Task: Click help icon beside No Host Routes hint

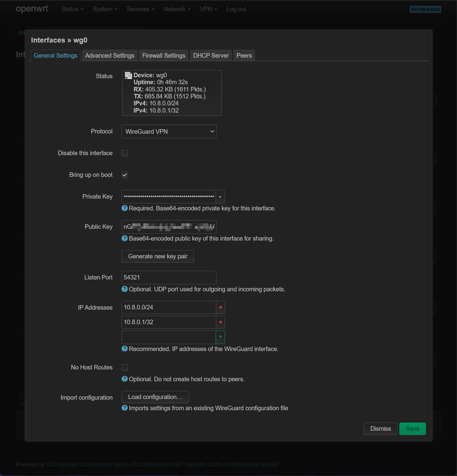Action: point(125,379)
